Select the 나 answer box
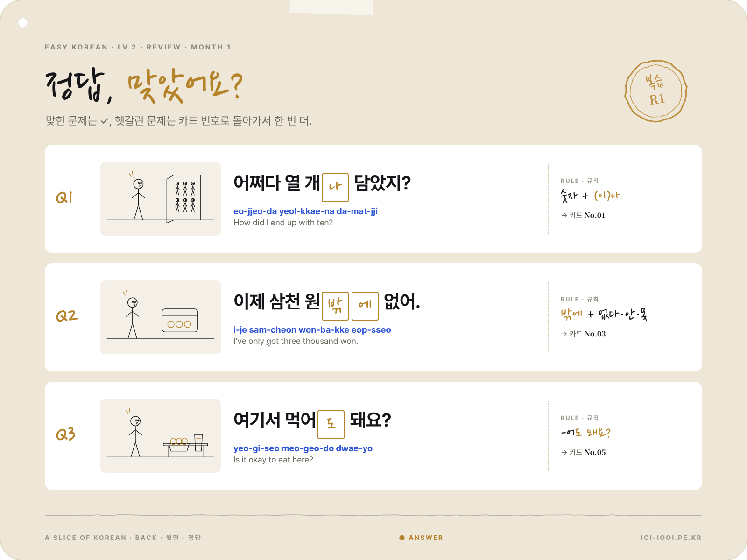Image resolution: width=747 pixels, height=560 pixels. tap(335, 188)
